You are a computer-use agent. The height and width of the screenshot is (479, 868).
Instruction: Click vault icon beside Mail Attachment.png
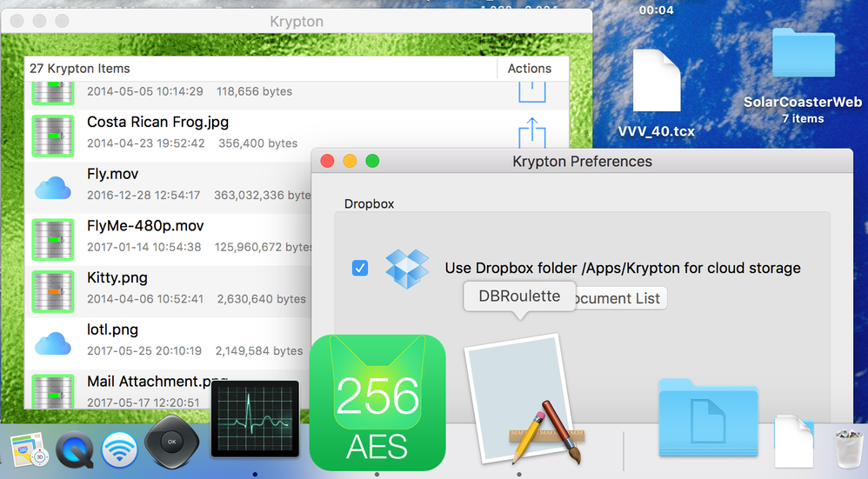(52, 391)
